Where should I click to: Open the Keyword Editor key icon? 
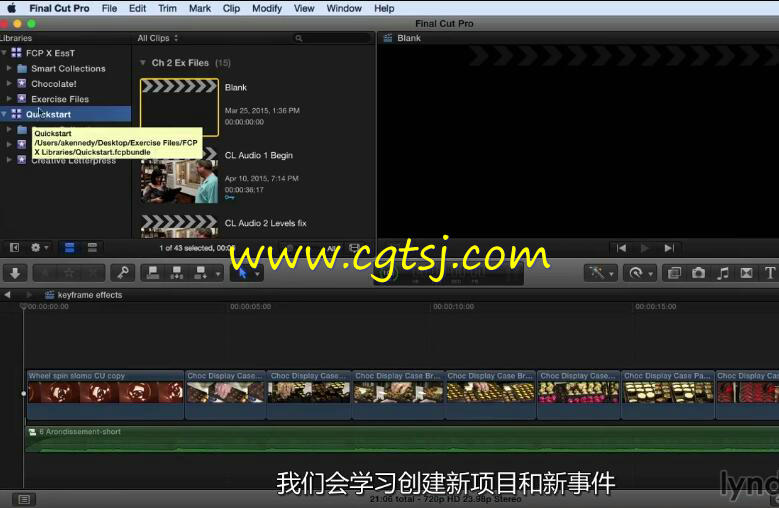[x=122, y=273]
